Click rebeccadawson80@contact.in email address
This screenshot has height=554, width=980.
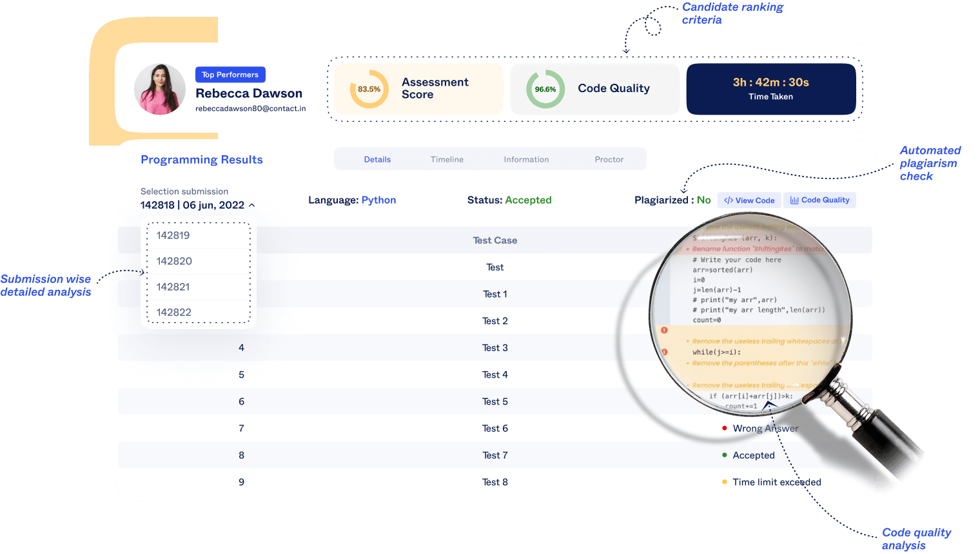pyautogui.click(x=250, y=108)
